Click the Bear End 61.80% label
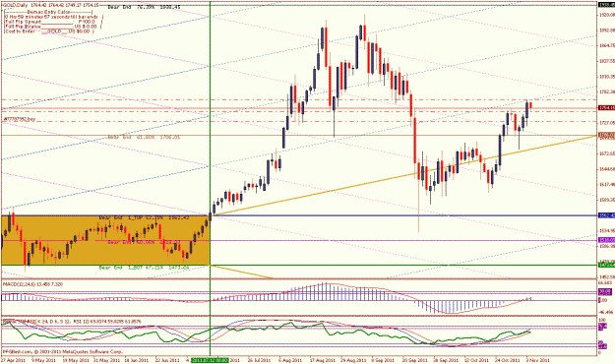This screenshot has width=615, height=364. pyautogui.click(x=144, y=138)
